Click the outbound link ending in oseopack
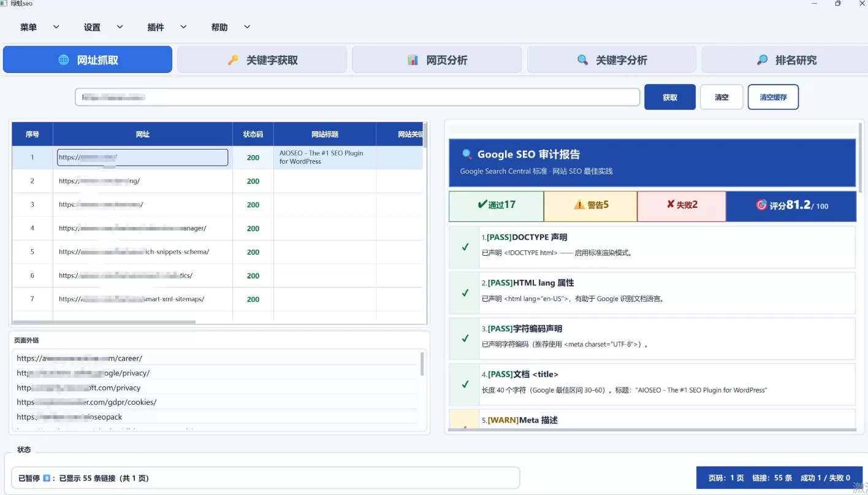 pyautogui.click(x=69, y=417)
